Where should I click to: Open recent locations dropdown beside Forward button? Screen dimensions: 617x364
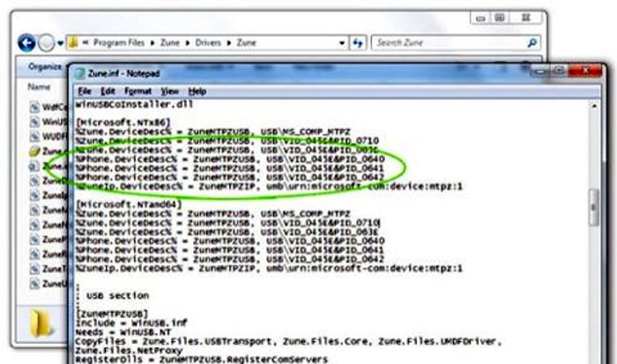click(60, 43)
